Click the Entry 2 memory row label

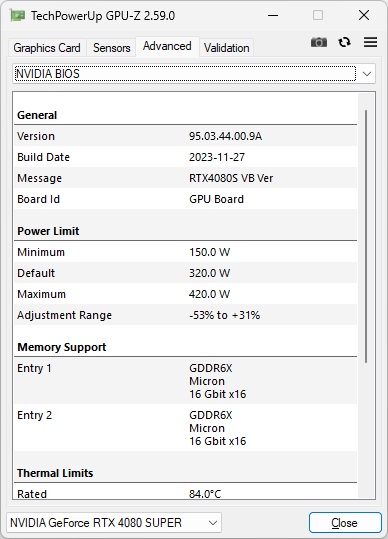[x=34, y=415]
